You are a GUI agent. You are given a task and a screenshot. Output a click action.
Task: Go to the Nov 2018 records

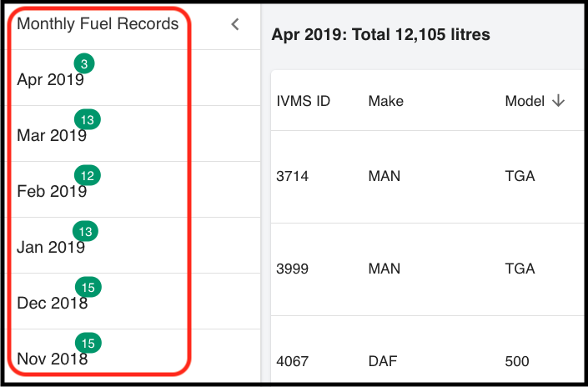coord(52,359)
